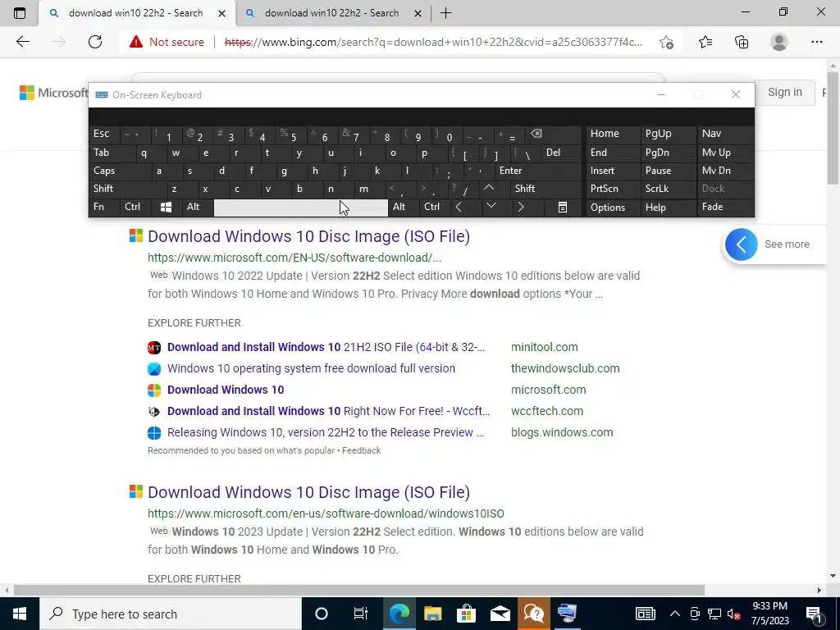Hit the Tab key on On-Screen Keyboard
The width and height of the screenshot is (840, 630).
pyautogui.click(x=112, y=153)
